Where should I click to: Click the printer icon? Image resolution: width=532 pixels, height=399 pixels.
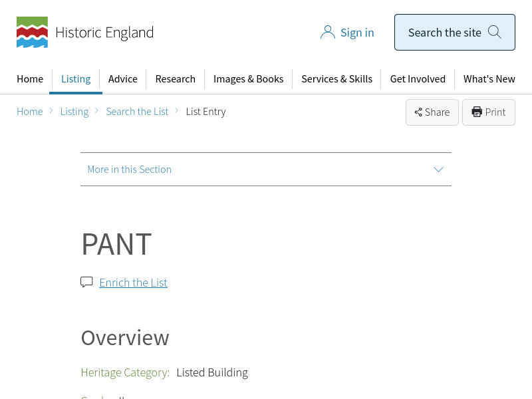coord(477,112)
